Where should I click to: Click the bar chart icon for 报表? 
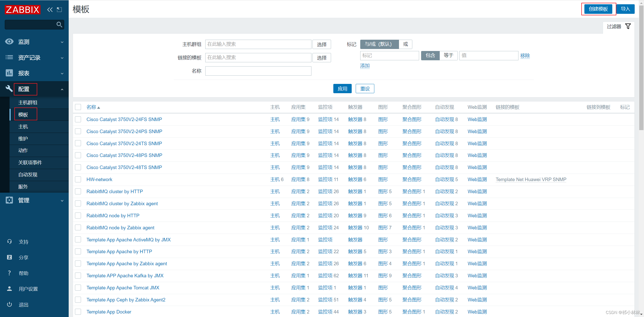point(9,73)
